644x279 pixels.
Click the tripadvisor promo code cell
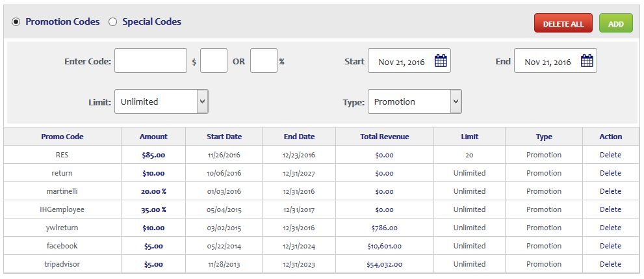[x=62, y=264]
